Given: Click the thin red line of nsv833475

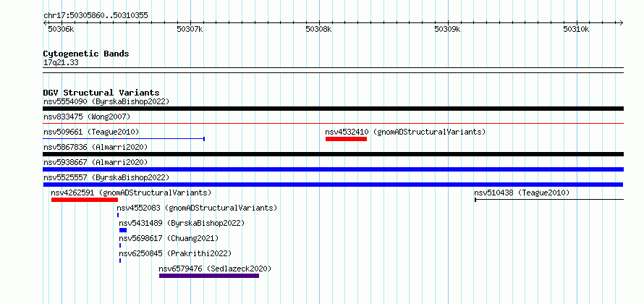Looking at the screenshot, I should click(x=333, y=123).
